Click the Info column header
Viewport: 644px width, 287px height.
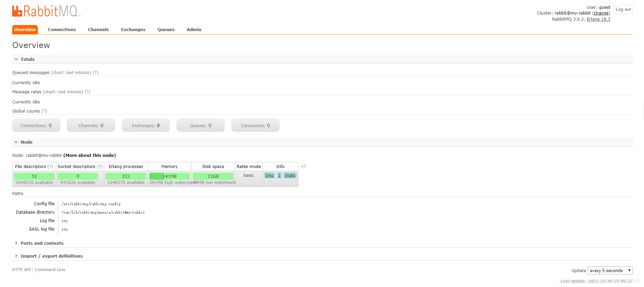coord(280,167)
